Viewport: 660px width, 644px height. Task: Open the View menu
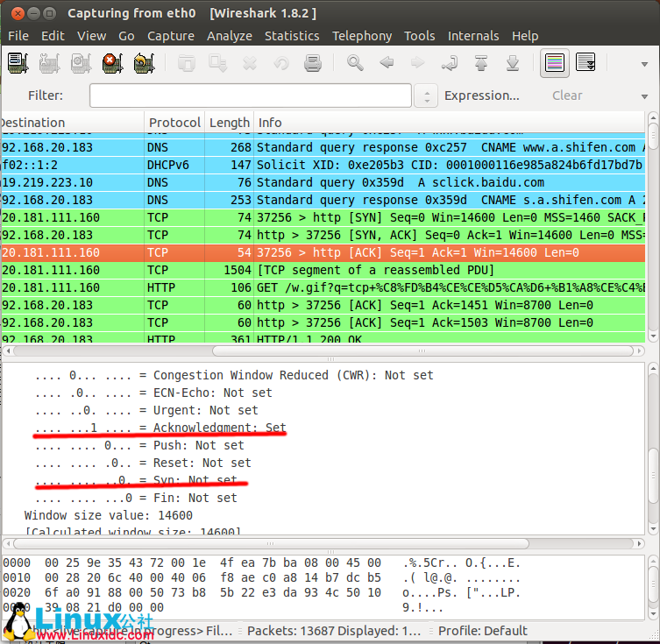91,36
